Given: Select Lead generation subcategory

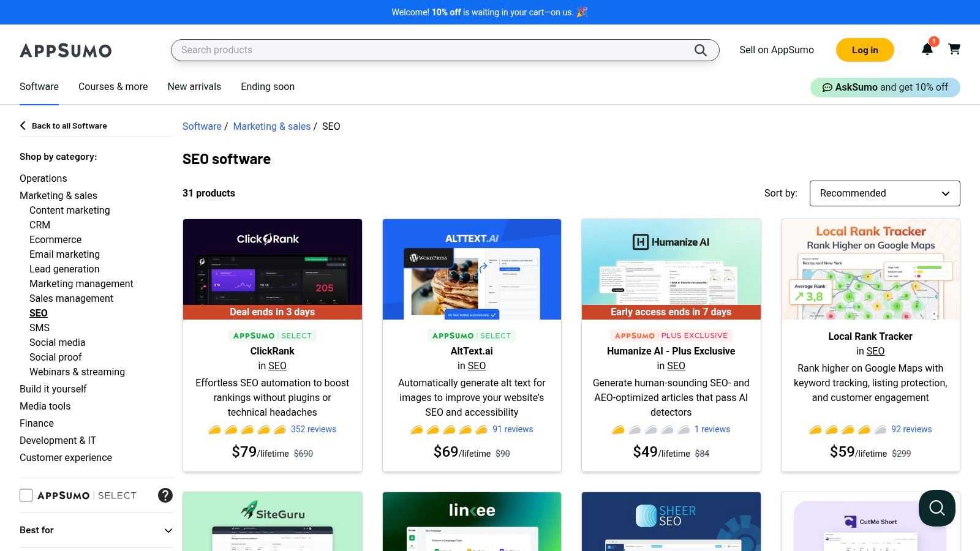Looking at the screenshot, I should [64, 269].
